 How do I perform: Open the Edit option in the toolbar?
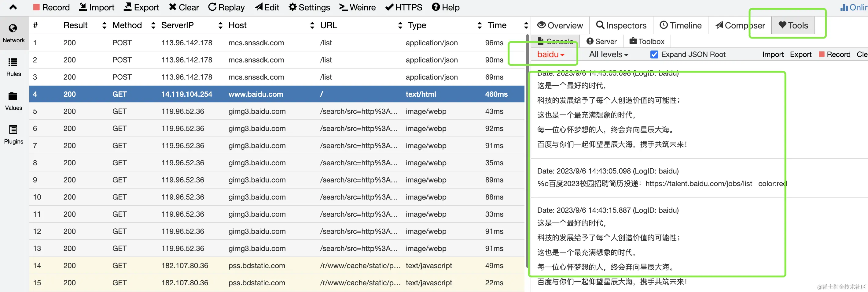coord(267,7)
